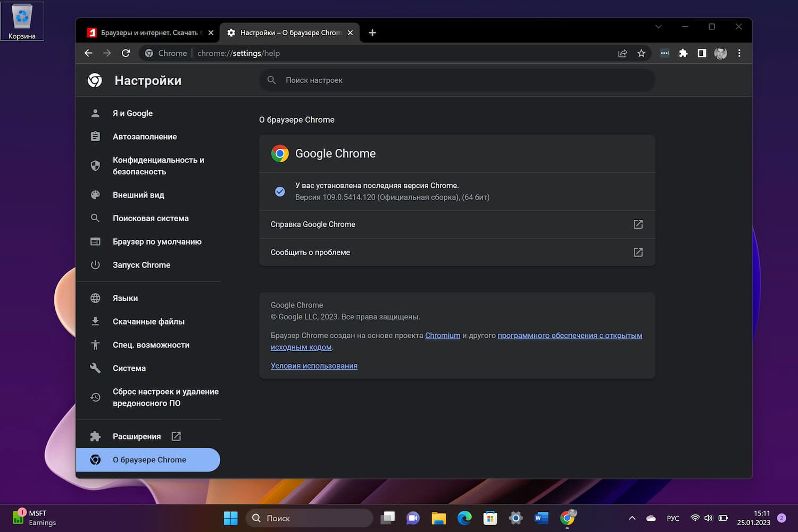Screen dimensions: 798x532
Task: Open the user profile avatar
Action: click(720, 53)
